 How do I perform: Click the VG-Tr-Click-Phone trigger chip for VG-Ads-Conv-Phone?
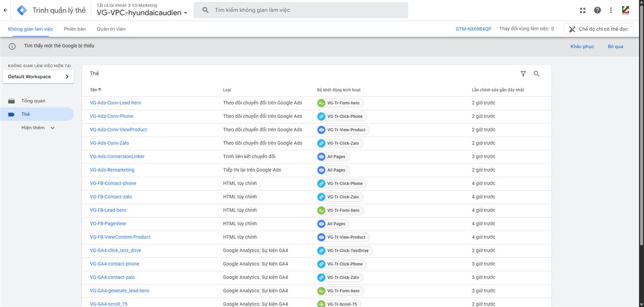(x=342, y=116)
